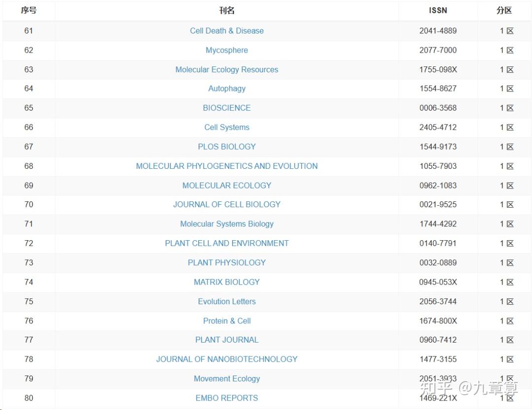Open JOURNAL OF NANOBIOTECHNOLOGY link
The width and height of the screenshot is (532, 410).
pyautogui.click(x=227, y=359)
